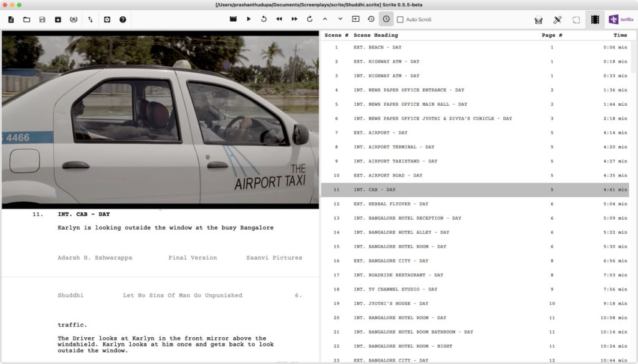Enable the Auto Scroll checkbox

tap(401, 19)
